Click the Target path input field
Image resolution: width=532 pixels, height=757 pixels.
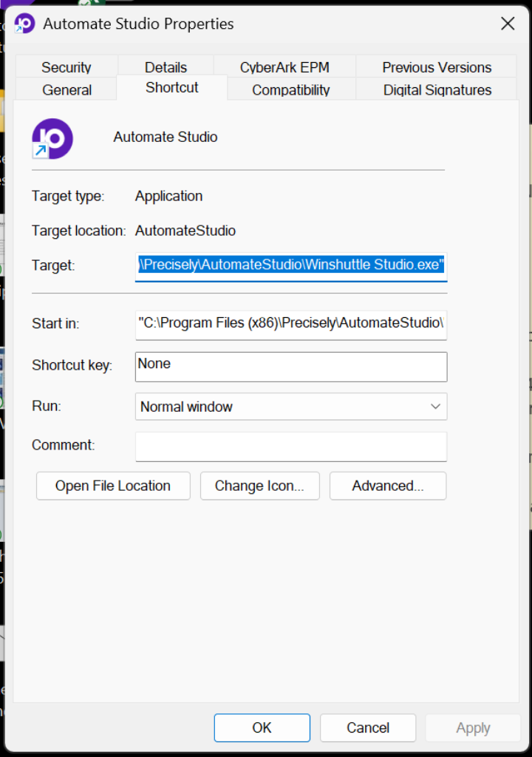(291, 265)
